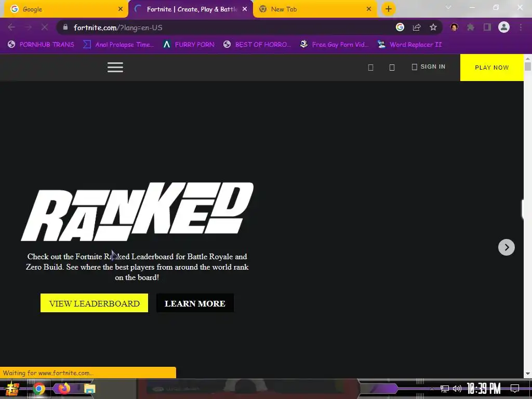Select the Fortnite tab

[x=191, y=9]
